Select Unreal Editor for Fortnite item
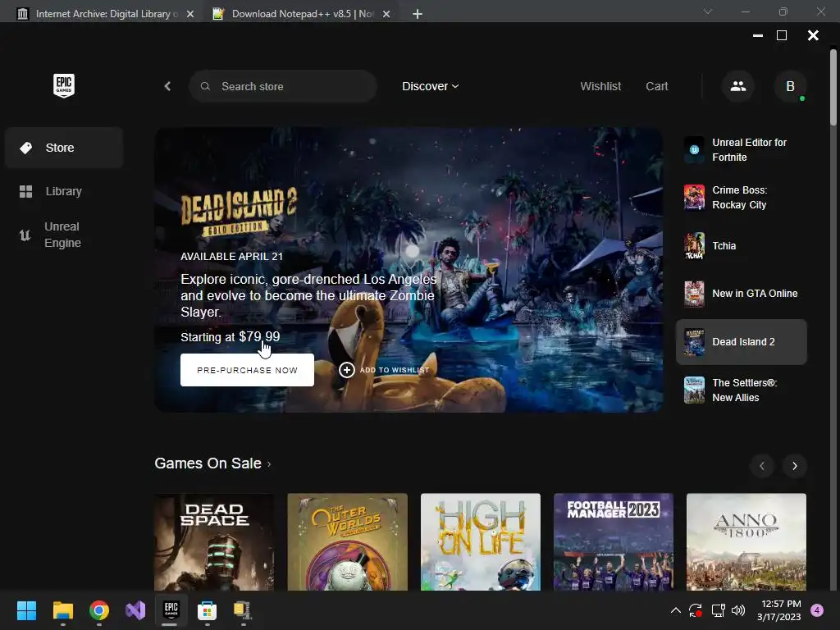 (x=742, y=150)
